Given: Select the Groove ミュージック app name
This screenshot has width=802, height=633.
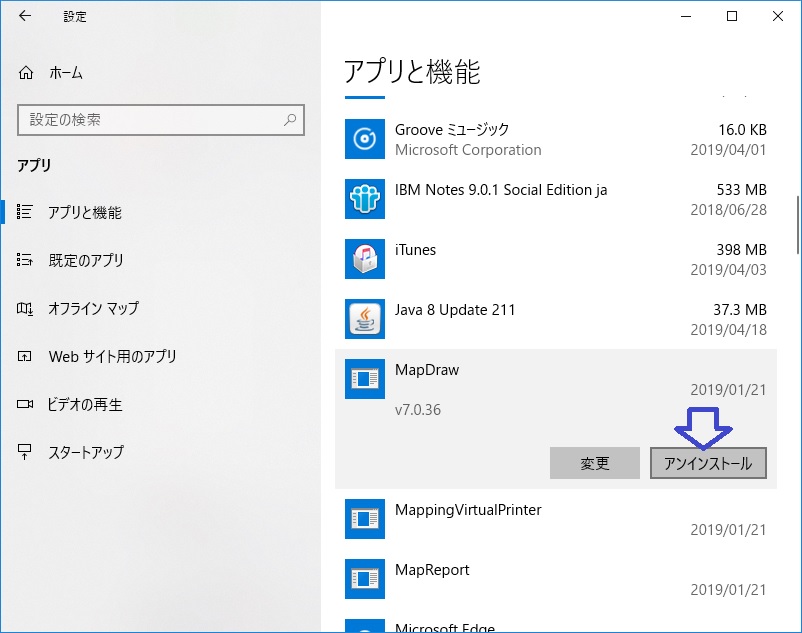Looking at the screenshot, I should (452, 130).
